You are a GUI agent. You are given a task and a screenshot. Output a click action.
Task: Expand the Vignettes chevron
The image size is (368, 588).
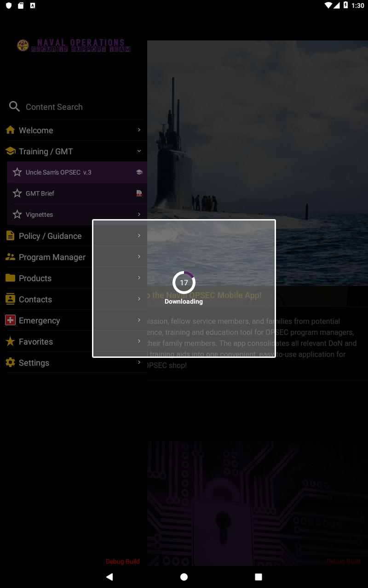(139, 215)
